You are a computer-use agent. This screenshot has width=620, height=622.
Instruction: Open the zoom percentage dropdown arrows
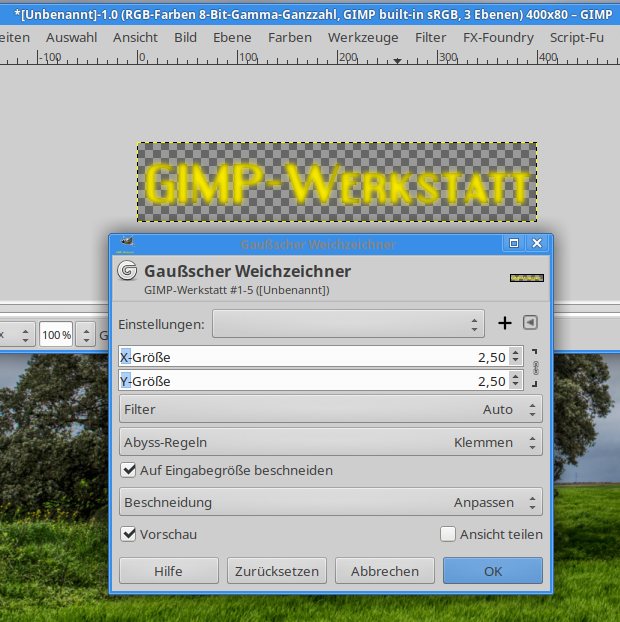86,335
